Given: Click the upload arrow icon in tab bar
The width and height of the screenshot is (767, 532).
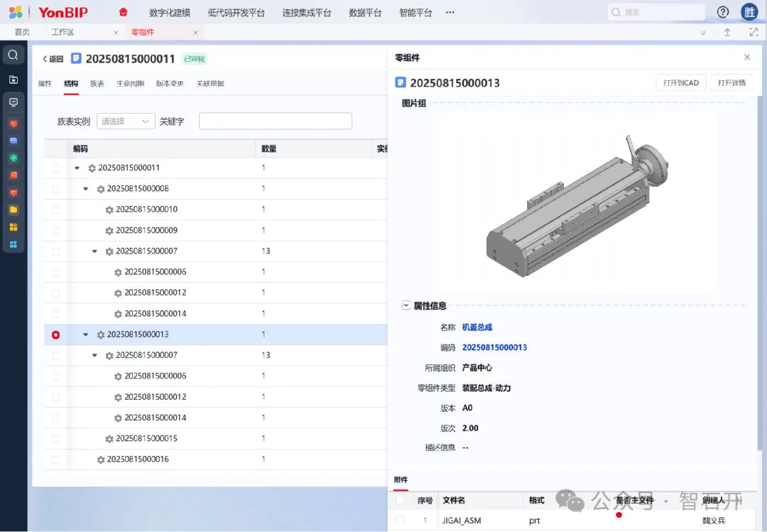Looking at the screenshot, I should tap(727, 33).
